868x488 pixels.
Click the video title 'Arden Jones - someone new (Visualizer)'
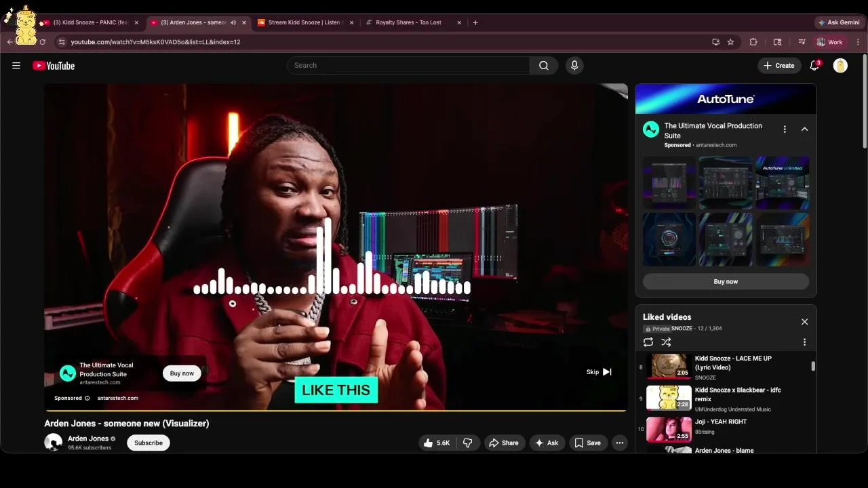tap(127, 424)
